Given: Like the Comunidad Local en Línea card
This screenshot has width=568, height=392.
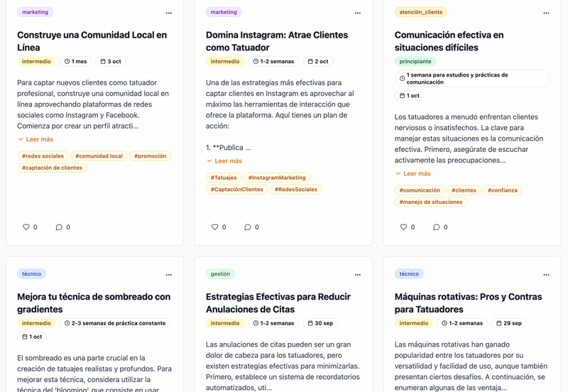Looking at the screenshot, I should click(26, 227).
